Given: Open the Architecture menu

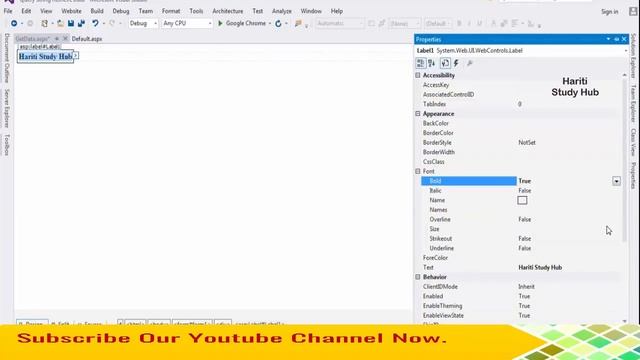Looking at the screenshot, I should (228, 11).
